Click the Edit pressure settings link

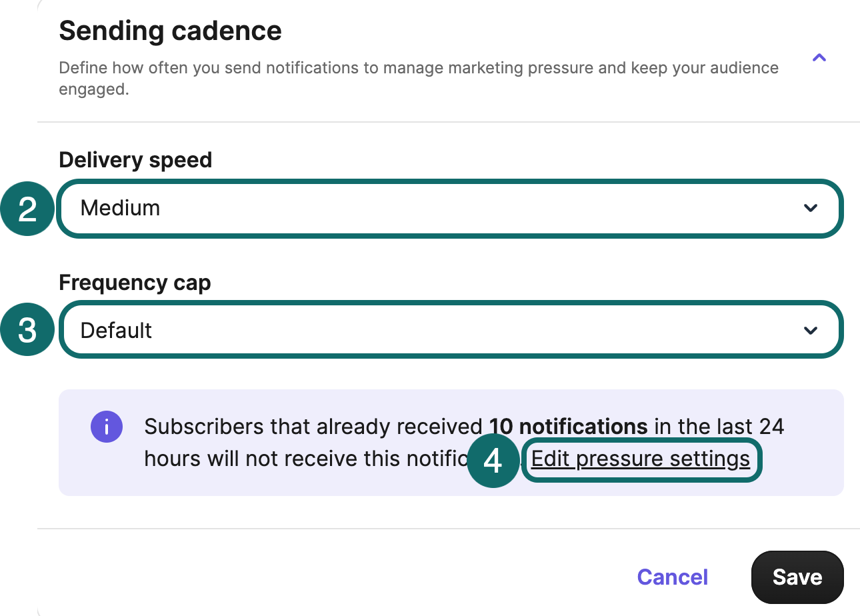click(640, 459)
